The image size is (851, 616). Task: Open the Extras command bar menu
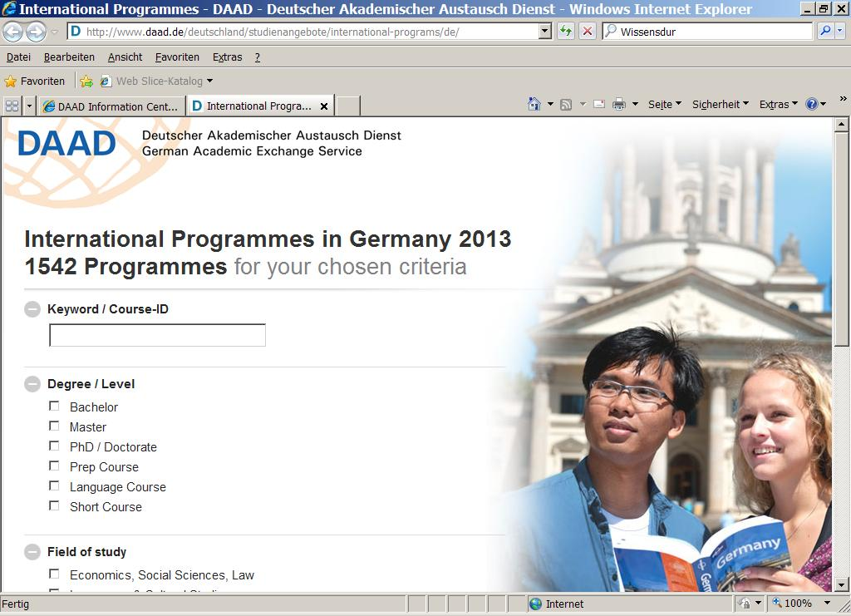click(778, 104)
